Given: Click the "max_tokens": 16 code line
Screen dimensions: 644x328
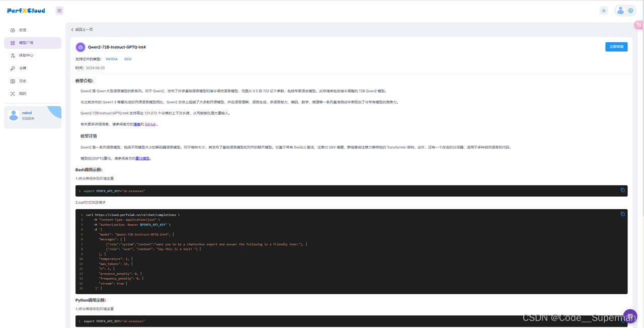Looking at the screenshot, I should coord(115,264).
